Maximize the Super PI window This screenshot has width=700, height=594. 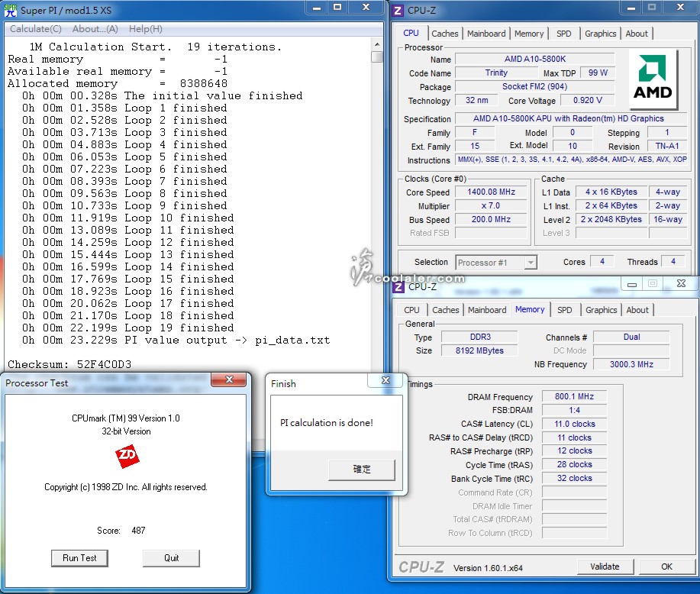coord(337,7)
